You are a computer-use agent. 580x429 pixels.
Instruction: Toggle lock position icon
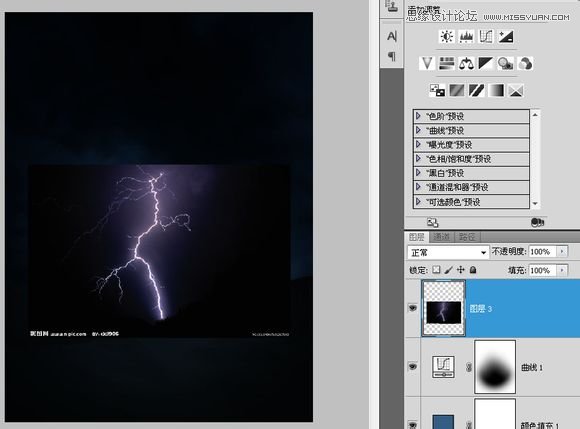(x=461, y=270)
